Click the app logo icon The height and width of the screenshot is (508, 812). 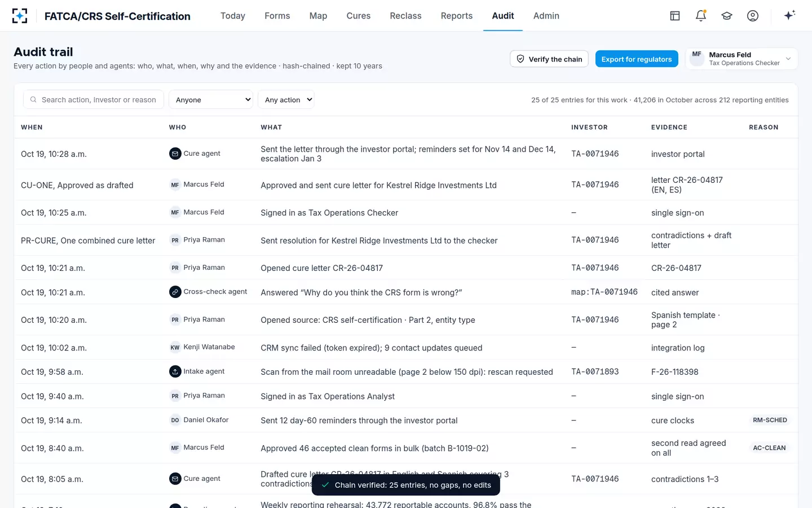tap(20, 16)
